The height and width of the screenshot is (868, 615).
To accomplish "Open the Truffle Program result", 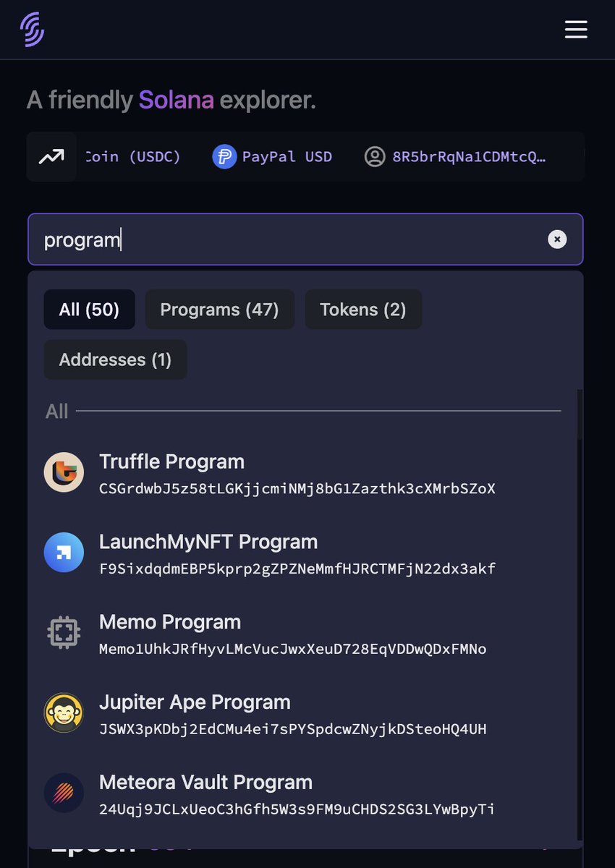I will pos(302,474).
